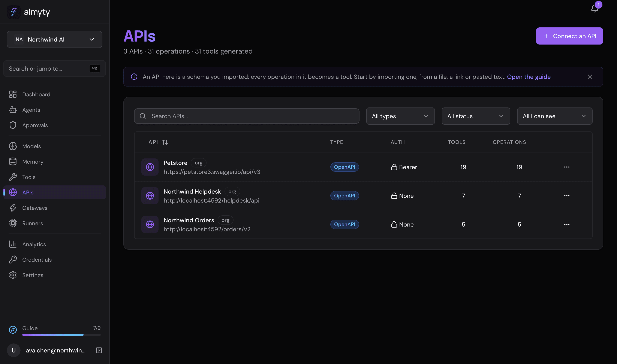Click the Guide 7/9 progress bar
This screenshot has width=617, height=364.
click(x=61, y=335)
